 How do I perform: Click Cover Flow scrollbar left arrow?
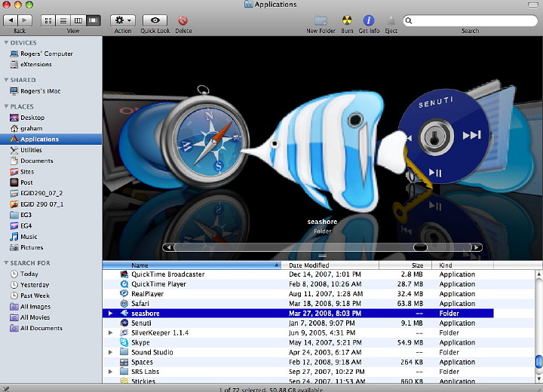(x=169, y=247)
